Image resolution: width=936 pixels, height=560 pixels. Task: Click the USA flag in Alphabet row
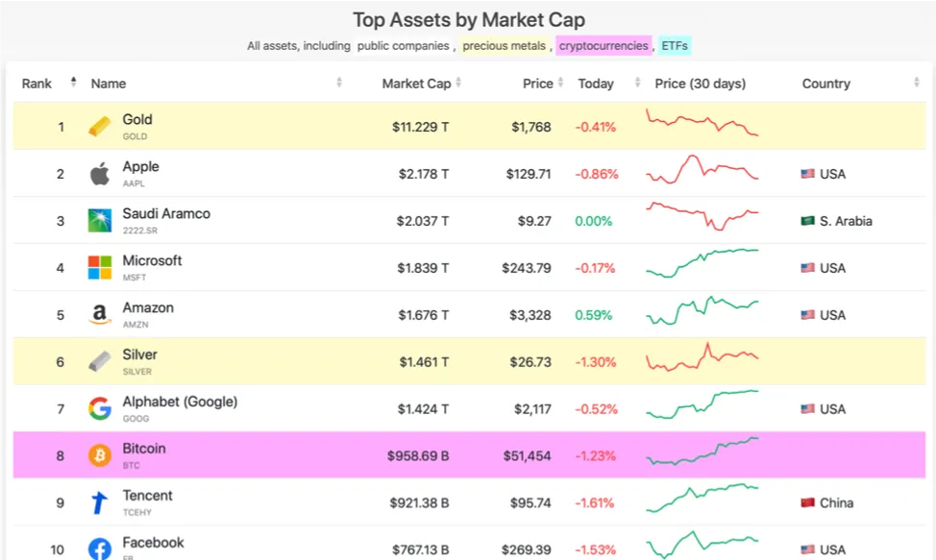tap(807, 408)
